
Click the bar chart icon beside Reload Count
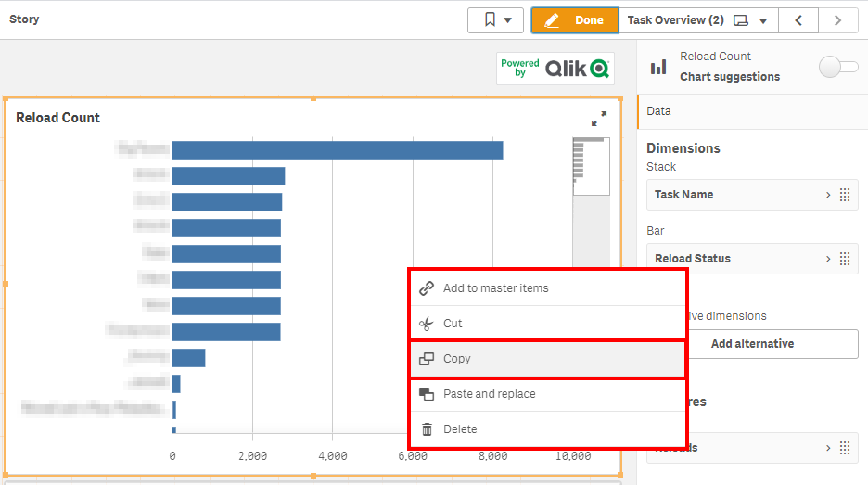pos(658,67)
